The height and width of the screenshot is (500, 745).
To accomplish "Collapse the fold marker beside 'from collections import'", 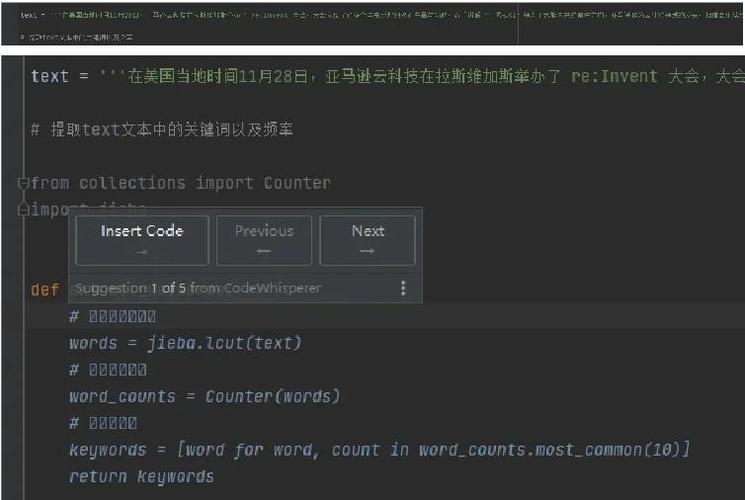I will (x=22, y=183).
